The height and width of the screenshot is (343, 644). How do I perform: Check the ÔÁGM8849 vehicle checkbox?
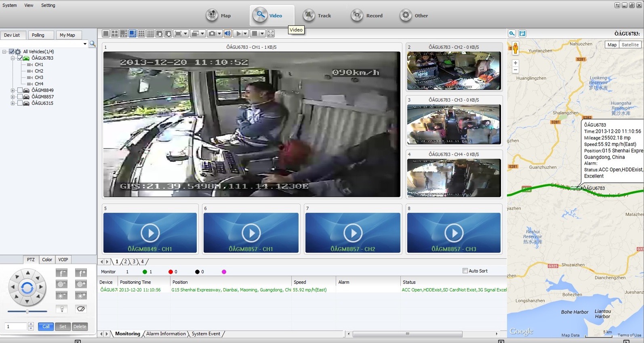(20, 90)
